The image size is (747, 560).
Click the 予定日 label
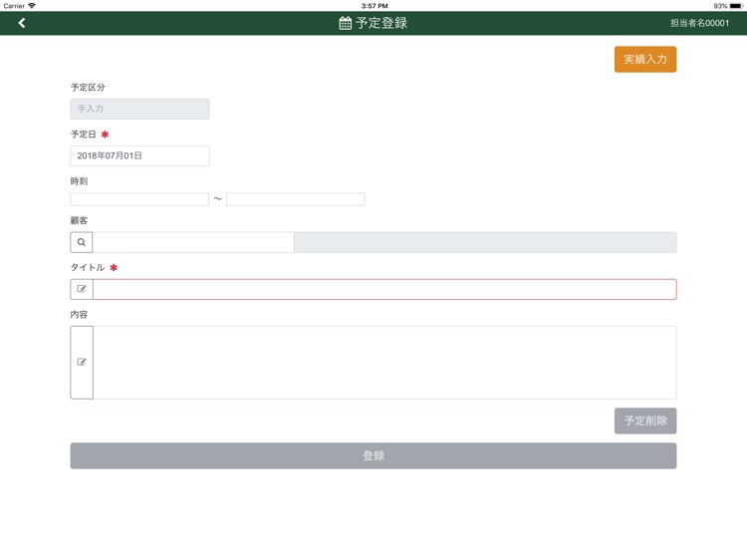[x=84, y=135]
